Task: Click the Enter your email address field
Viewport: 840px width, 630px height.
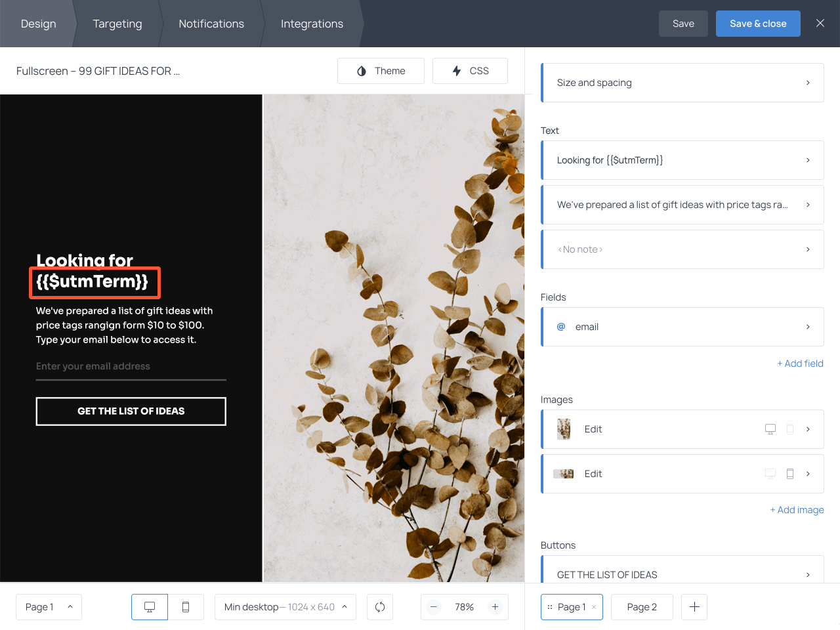Action: coord(131,366)
